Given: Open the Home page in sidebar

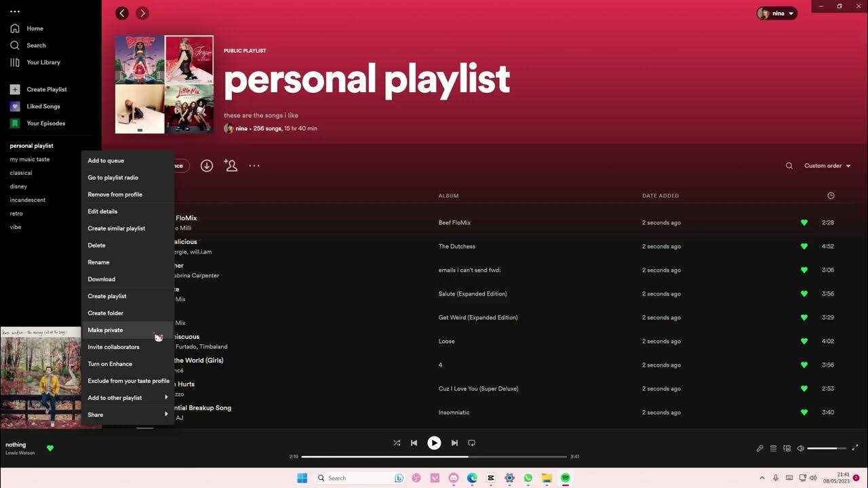Looking at the screenshot, I should tap(27, 28).
